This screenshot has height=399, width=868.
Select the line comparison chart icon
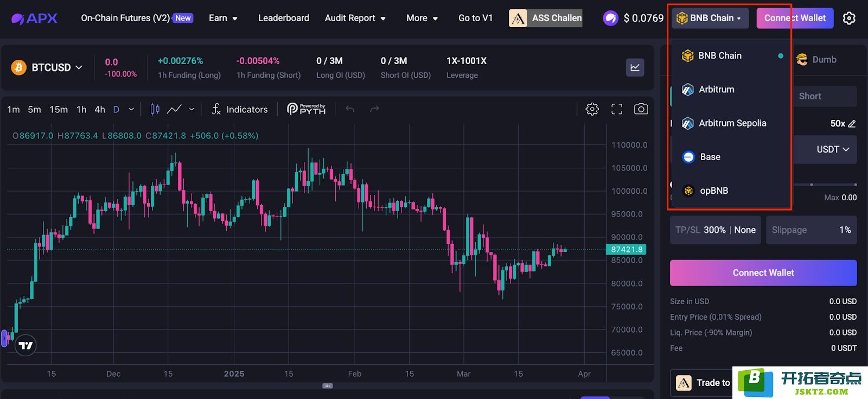[174, 109]
